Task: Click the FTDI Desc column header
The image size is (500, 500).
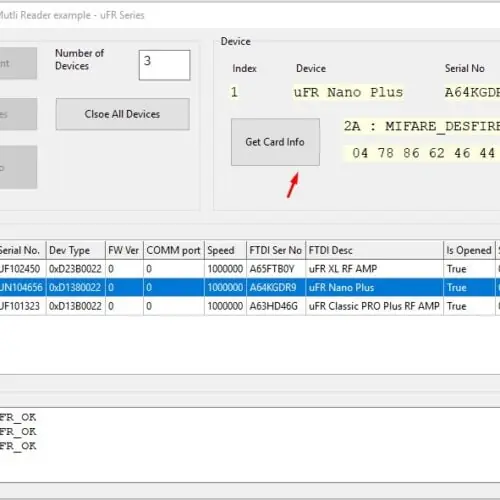Action: click(x=374, y=250)
